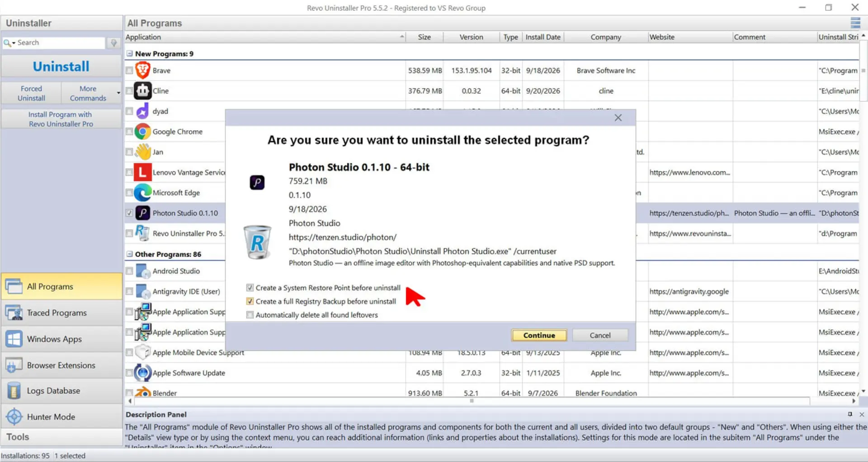868x462 pixels.
Task: Click the view options icon above the list
Action: (855, 23)
